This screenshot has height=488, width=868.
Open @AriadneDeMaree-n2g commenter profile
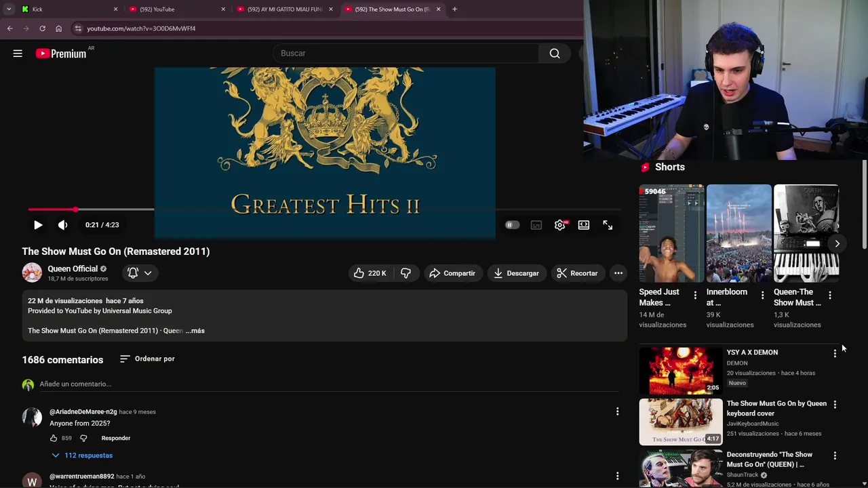pos(83,411)
